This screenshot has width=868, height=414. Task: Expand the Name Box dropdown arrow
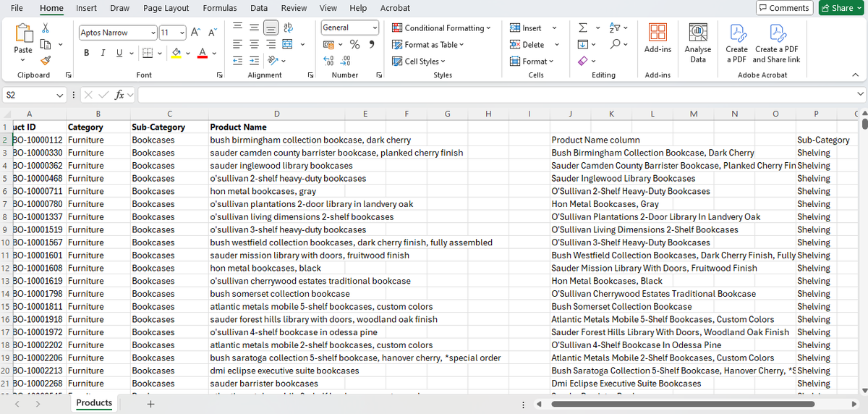point(61,95)
